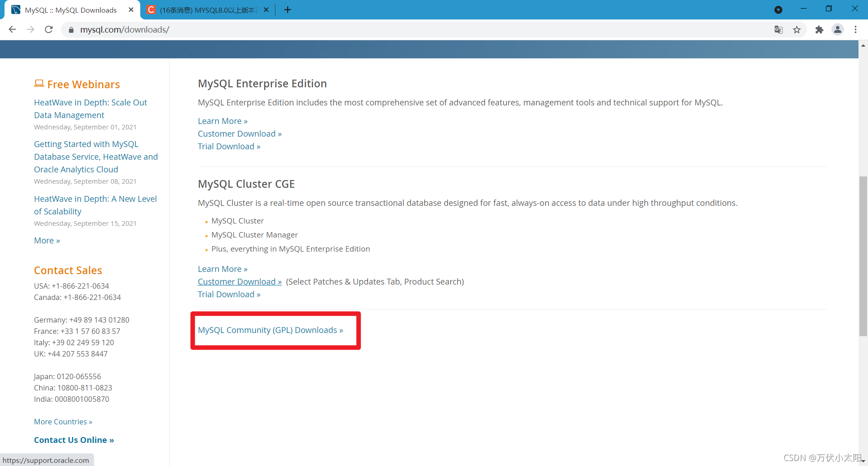Click the circular dropdown icon in title bar
Viewport: 868px width, 466px height.
coord(778,10)
